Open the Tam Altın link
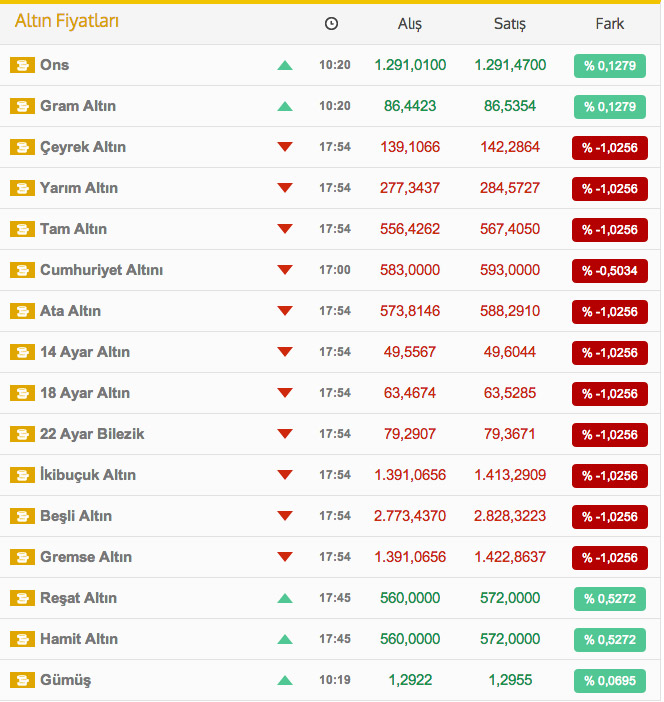This screenshot has width=664, height=702. 73,229
